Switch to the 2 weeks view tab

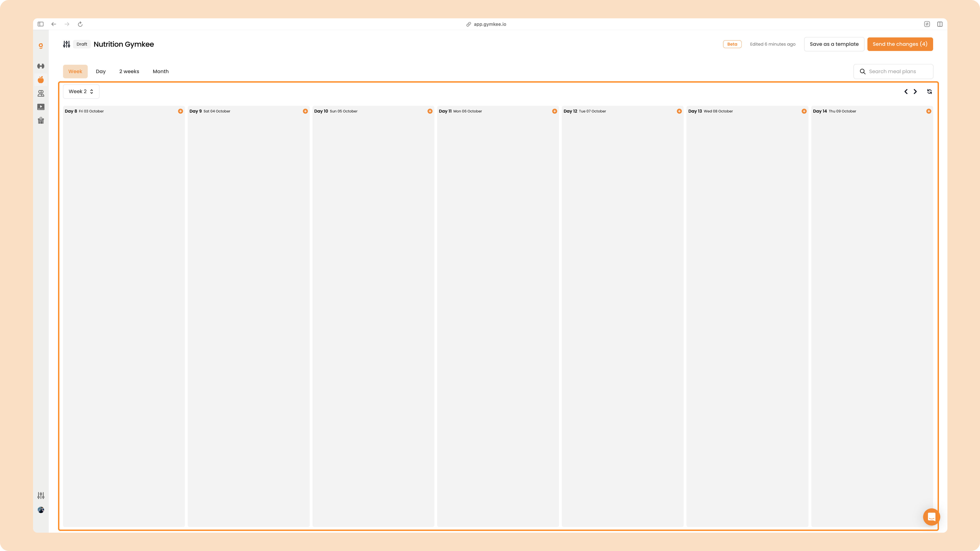pos(129,71)
